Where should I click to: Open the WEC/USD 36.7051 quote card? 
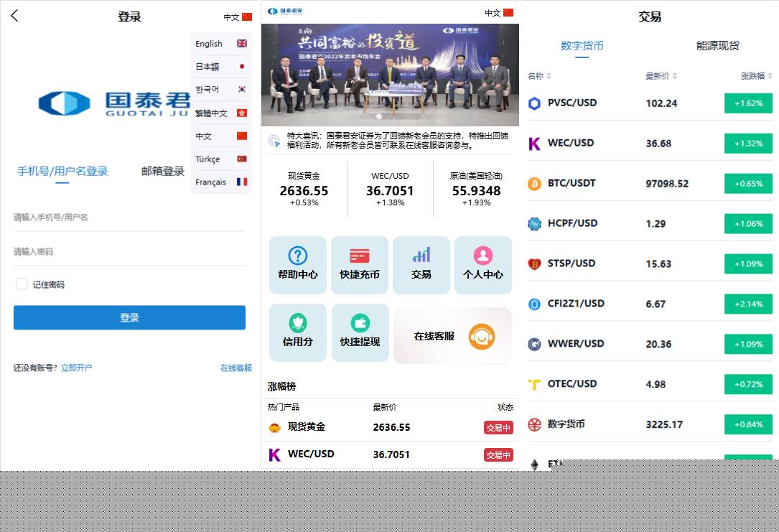click(x=390, y=190)
